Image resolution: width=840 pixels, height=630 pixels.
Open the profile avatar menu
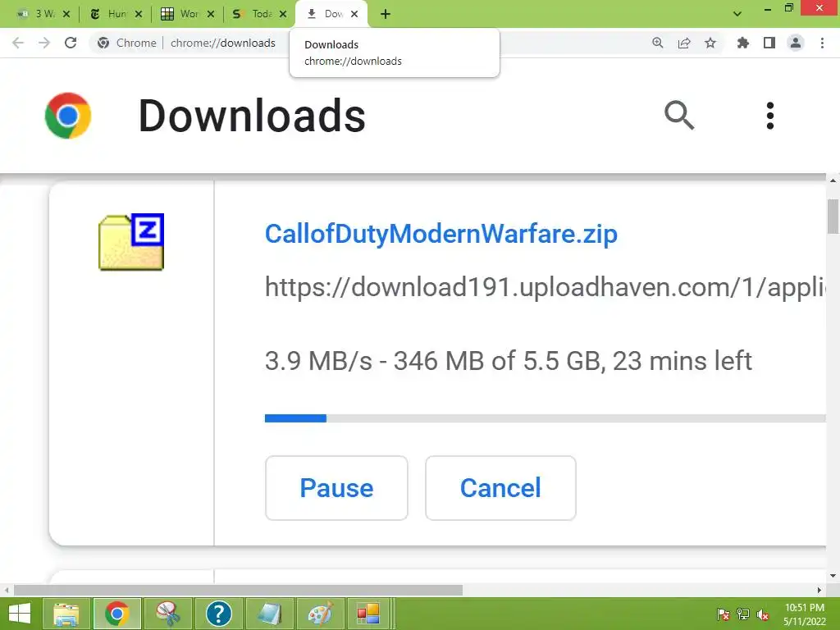pyautogui.click(x=796, y=43)
